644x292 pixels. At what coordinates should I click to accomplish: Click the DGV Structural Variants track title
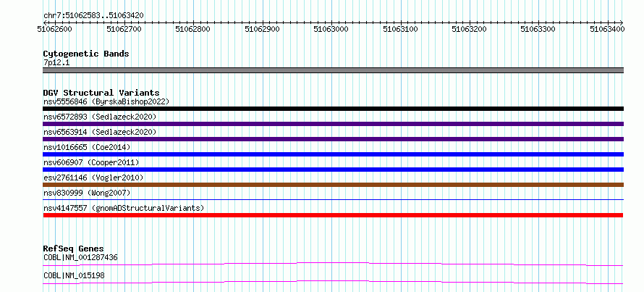[x=101, y=93]
